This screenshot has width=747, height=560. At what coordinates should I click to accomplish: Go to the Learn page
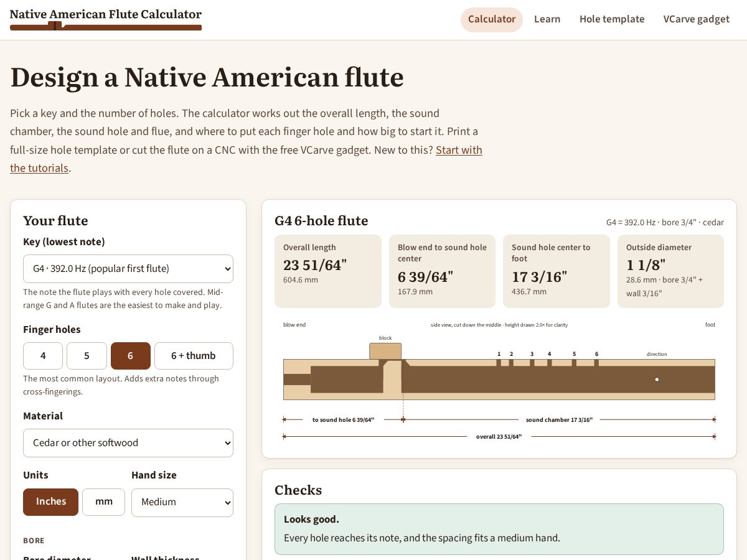coord(547,19)
